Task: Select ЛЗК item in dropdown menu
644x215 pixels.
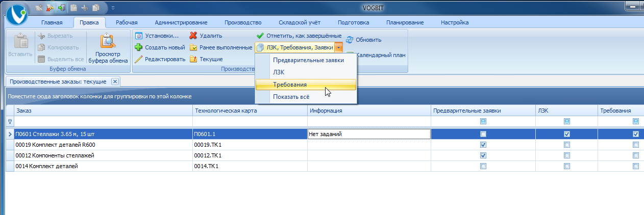Action: [306, 72]
